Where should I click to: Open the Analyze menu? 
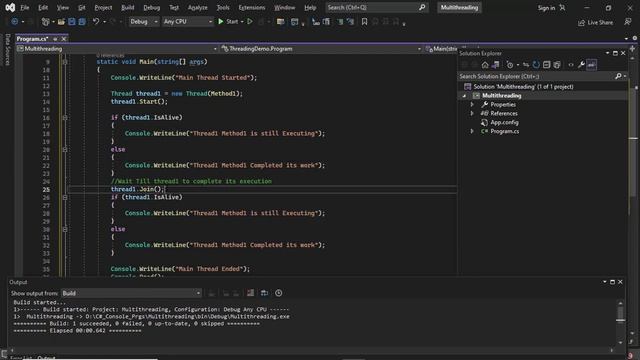pyautogui.click(x=198, y=7)
